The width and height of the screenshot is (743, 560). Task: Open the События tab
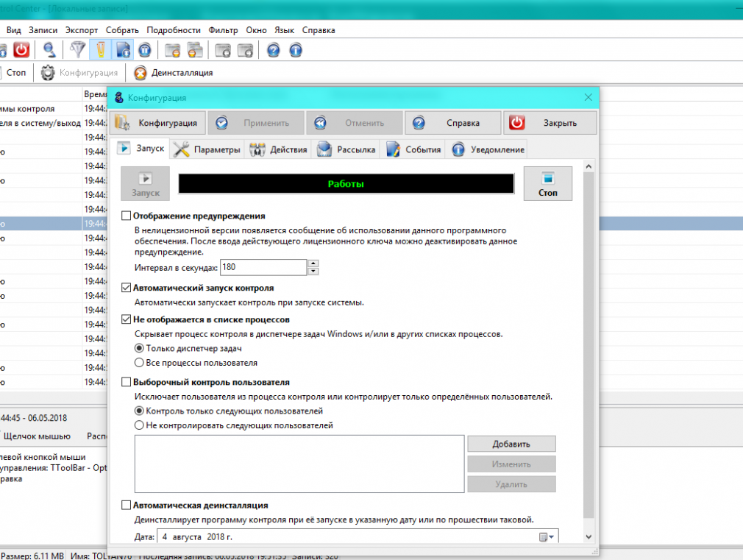413,150
